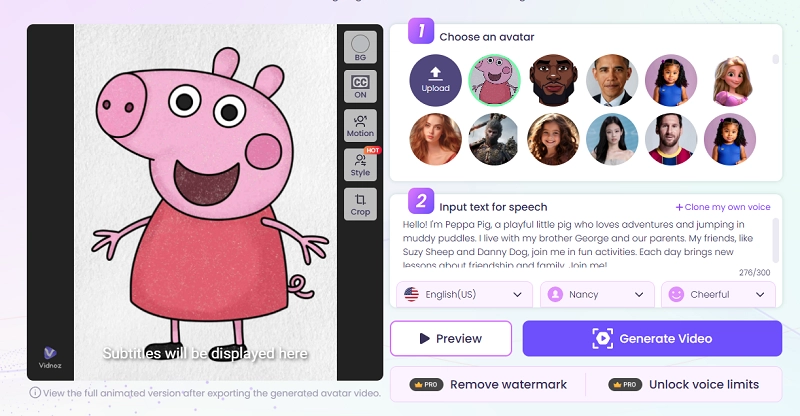Click Clone my own voice link
The width and height of the screenshot is (800, 416).
[723, 207]
